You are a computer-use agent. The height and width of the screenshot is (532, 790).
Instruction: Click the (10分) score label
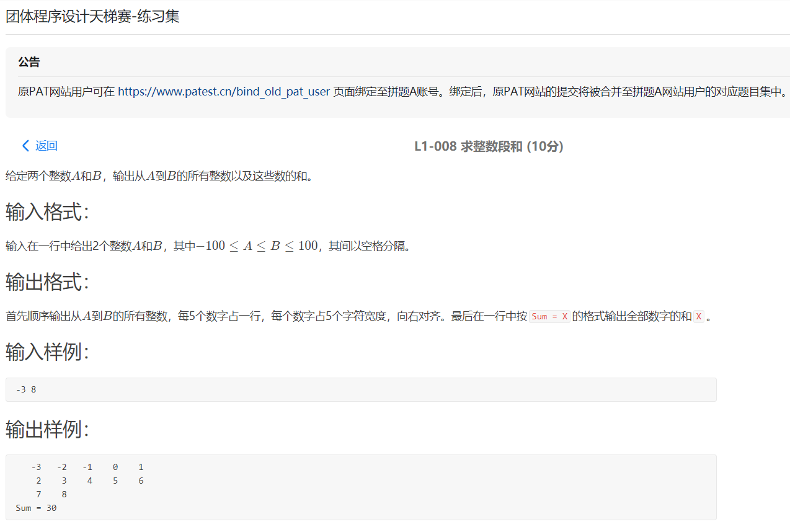coord(543,147)
